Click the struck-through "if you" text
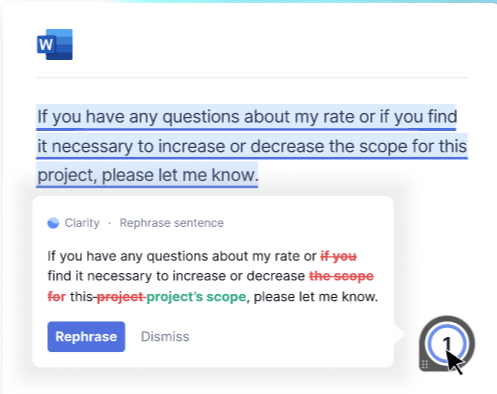Screen dimensions: 497x394 (x=339, y=256)
